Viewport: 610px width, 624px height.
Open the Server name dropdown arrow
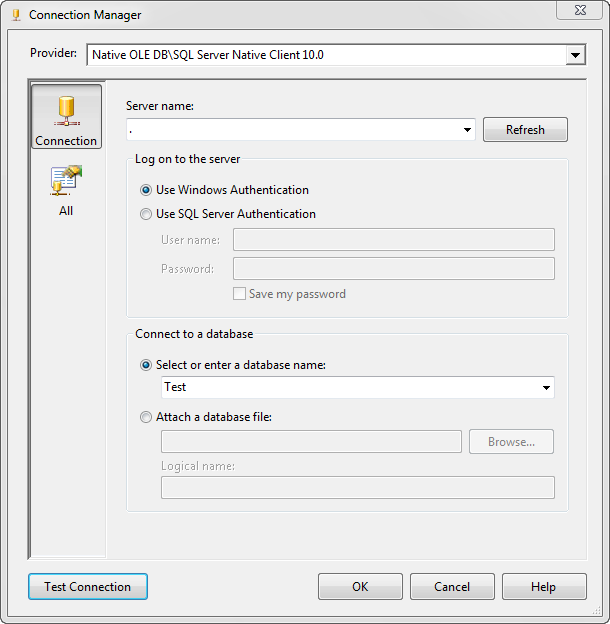click(x=467, y=130)
